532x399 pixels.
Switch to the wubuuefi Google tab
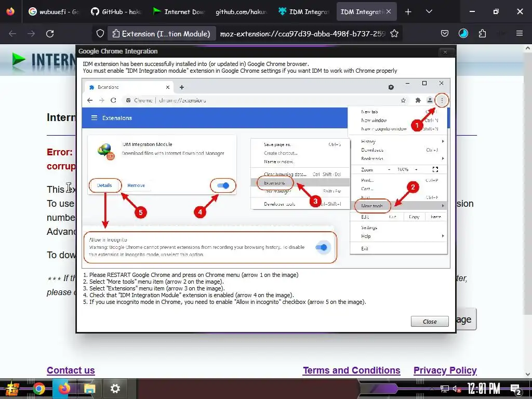(54, 11)
